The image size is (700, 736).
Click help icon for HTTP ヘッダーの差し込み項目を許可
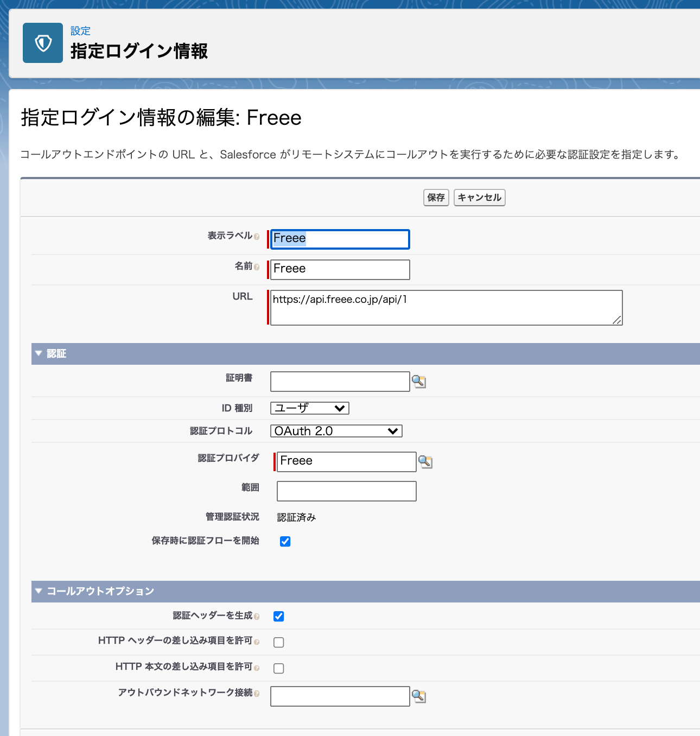[257, 642]
